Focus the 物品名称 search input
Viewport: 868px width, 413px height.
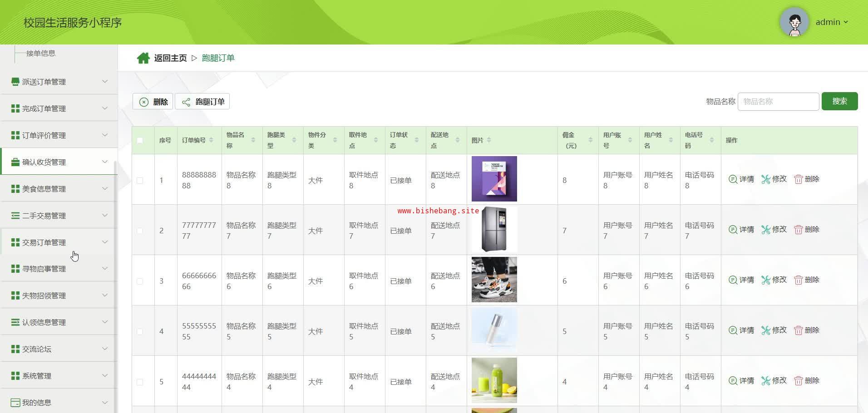(778, 102)
